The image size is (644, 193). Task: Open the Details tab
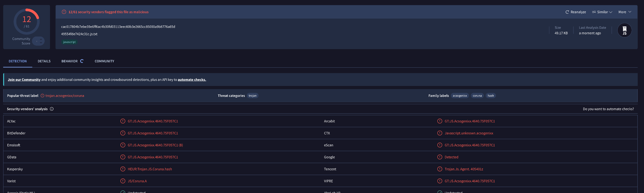click(x=44, y=61)
